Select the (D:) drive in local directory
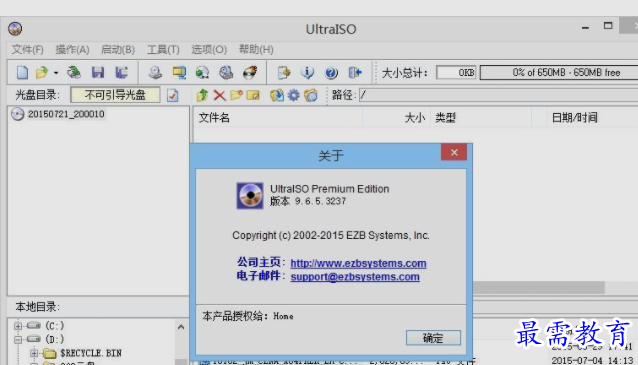638x365 pixels. point(55,339)
